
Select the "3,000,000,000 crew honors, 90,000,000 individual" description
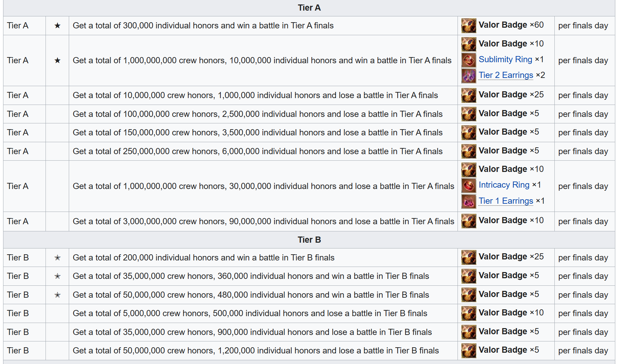click(263, 221)
